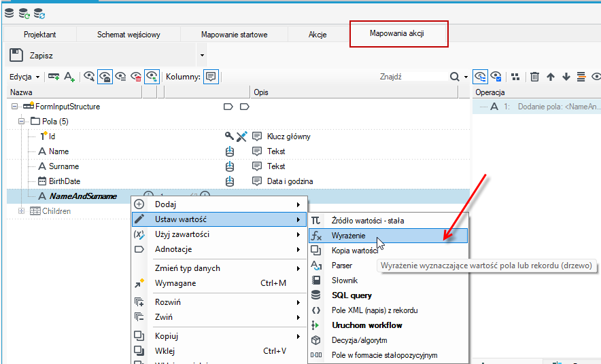Select Źródło wartości - stała option
This screenshot has height=364, width=601.
coord(388,221)
